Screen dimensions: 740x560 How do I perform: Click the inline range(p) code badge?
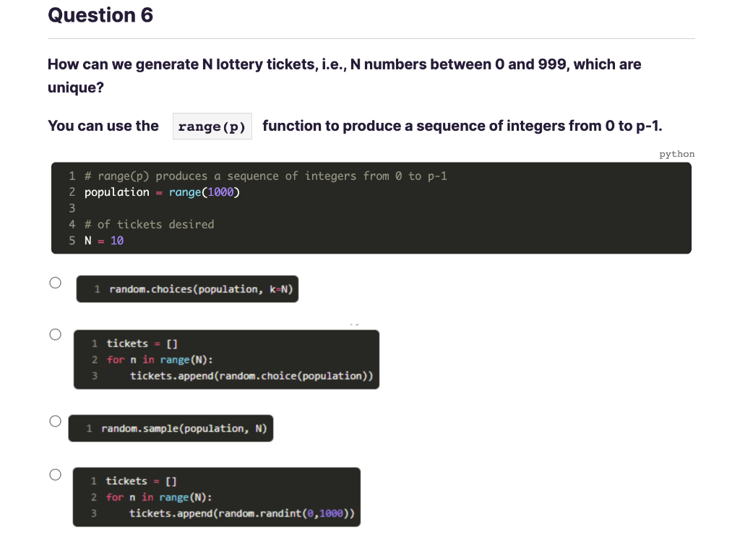tap(212, 126)
